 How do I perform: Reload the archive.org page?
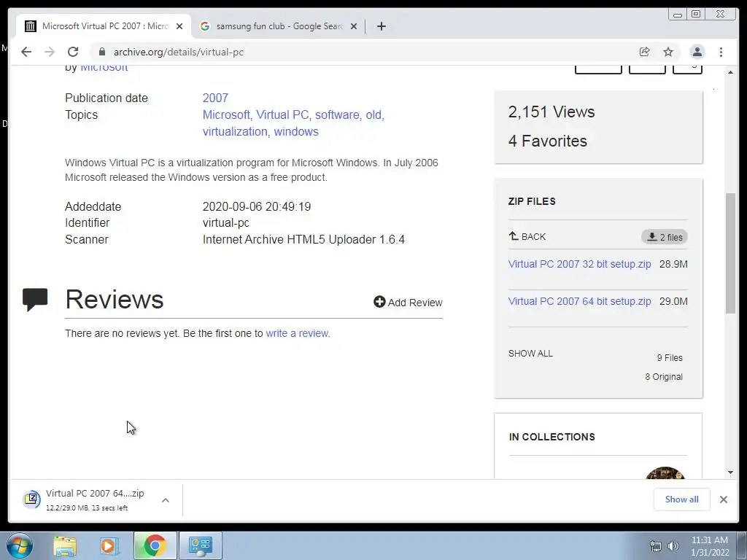(73, 52)
